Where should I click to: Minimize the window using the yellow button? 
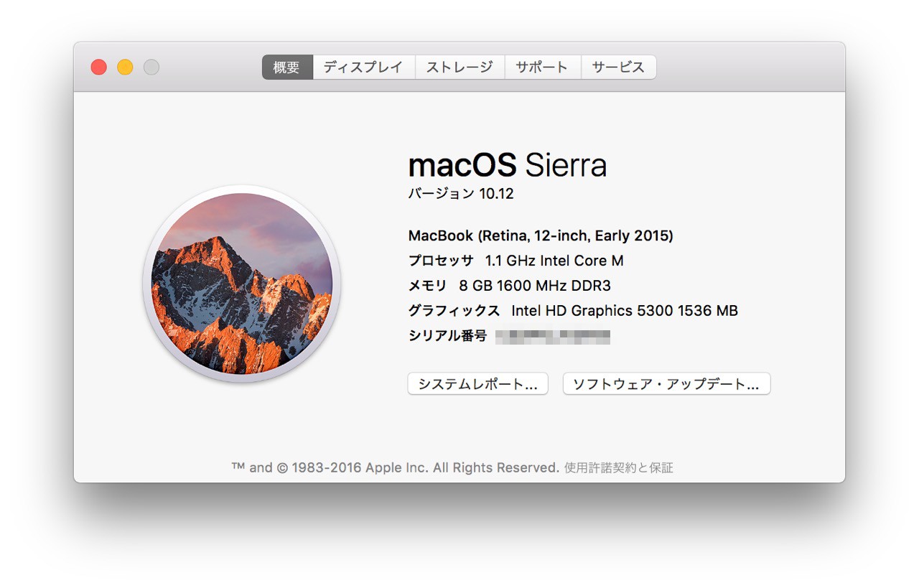[125, 67]
